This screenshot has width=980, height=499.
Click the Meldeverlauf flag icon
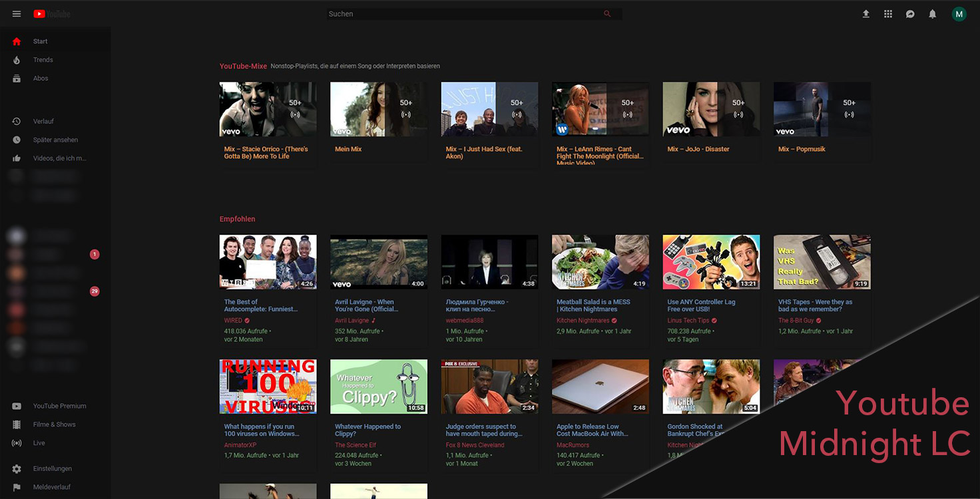click(x=17, y=488)
